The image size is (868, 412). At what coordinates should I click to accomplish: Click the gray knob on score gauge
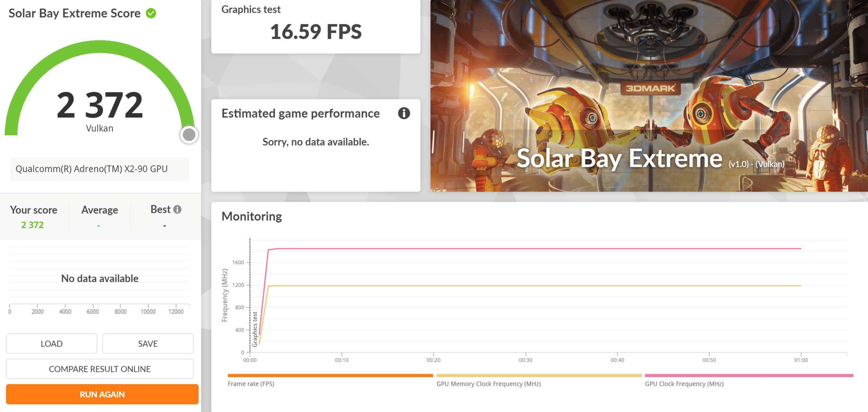[x=189, y=135]
